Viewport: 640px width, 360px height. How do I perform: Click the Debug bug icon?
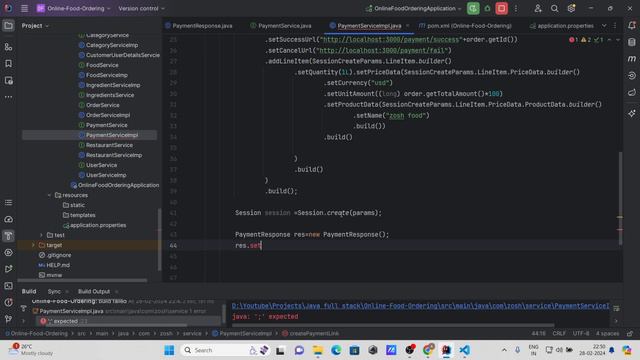tap(487, 8)
